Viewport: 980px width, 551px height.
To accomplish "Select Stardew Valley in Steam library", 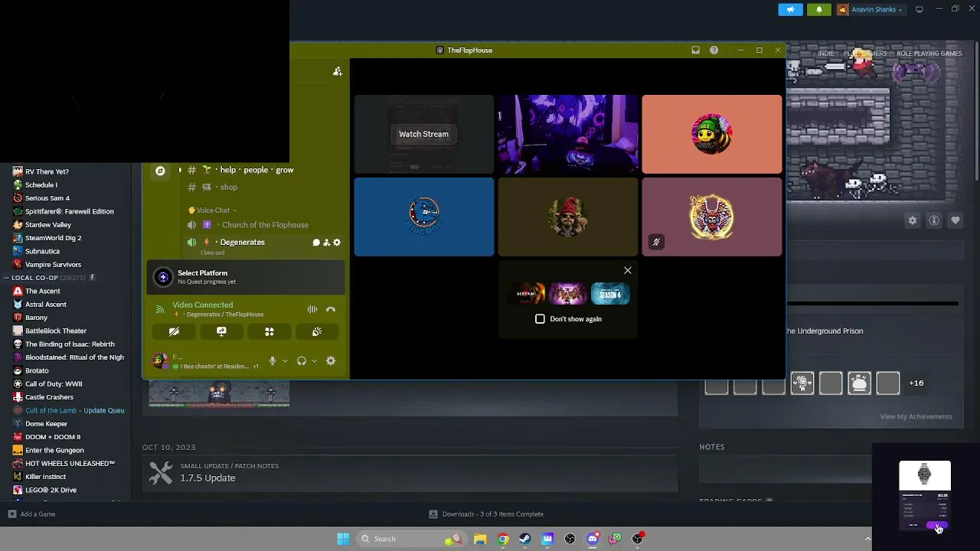I will pyautogui.click(x=48, y=225).
